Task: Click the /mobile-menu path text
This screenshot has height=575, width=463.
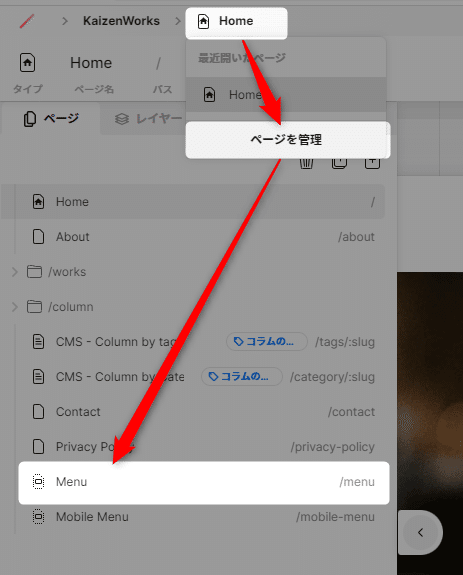Action: click(x=335, y=517)
